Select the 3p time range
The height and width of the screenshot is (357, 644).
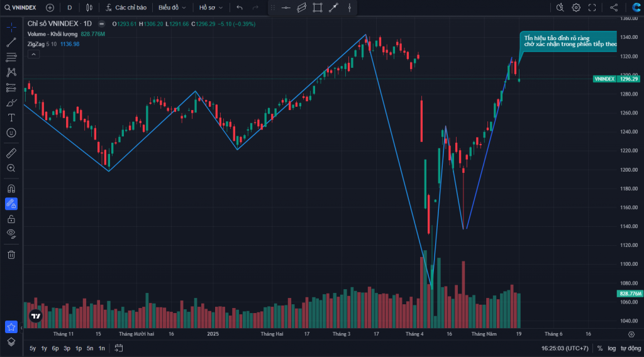coord(67,348)
